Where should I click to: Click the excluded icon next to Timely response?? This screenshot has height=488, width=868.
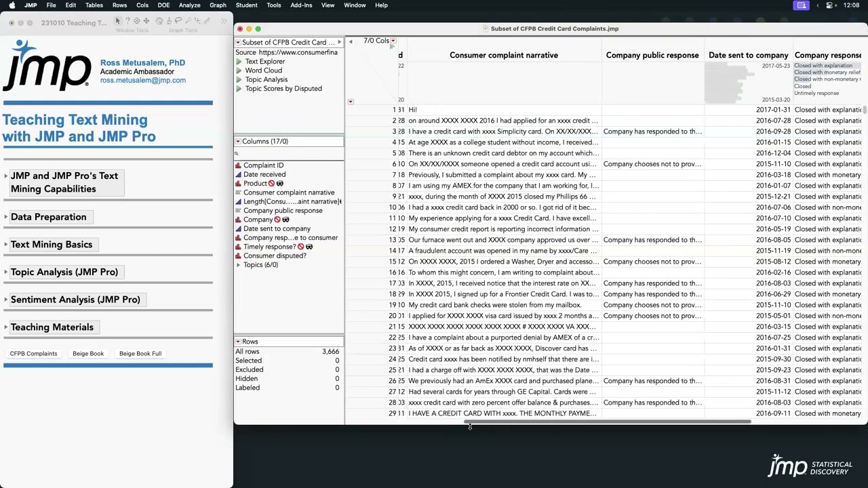pos(300,247)
